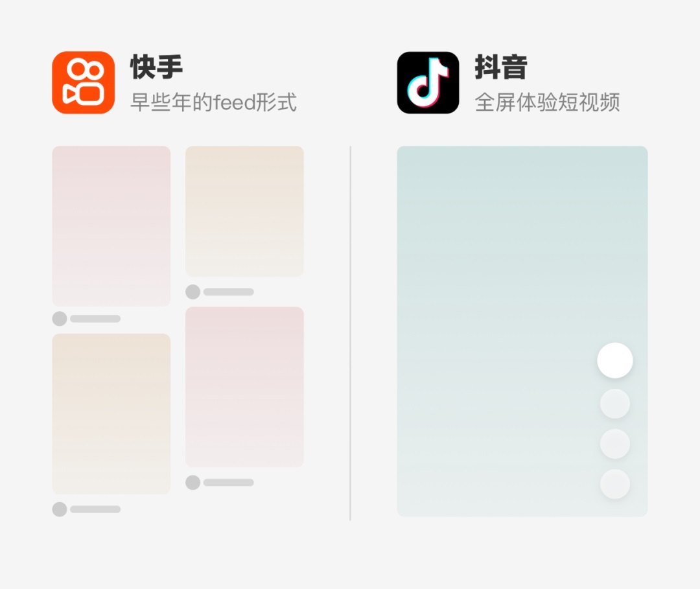Image resolution: width=700 pixels, height=589 pixels.
Task: Open the bottom-right pink feed card
Action: pos(244,387)
